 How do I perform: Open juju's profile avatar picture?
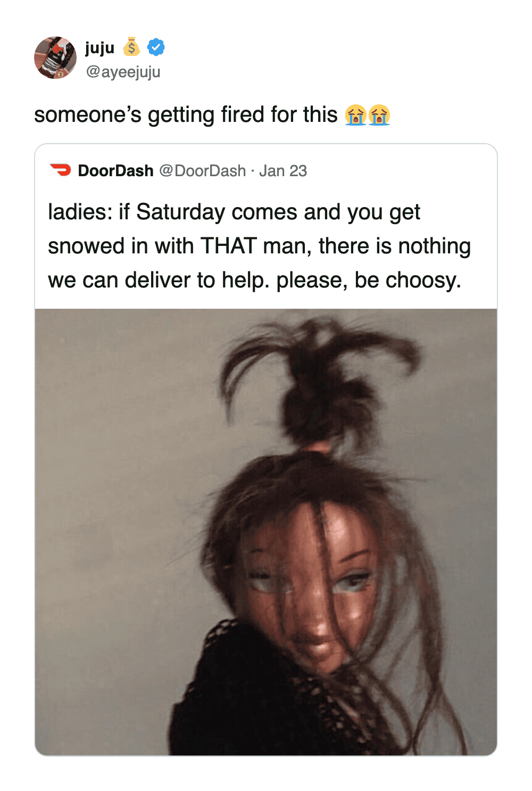pos(55,57)
